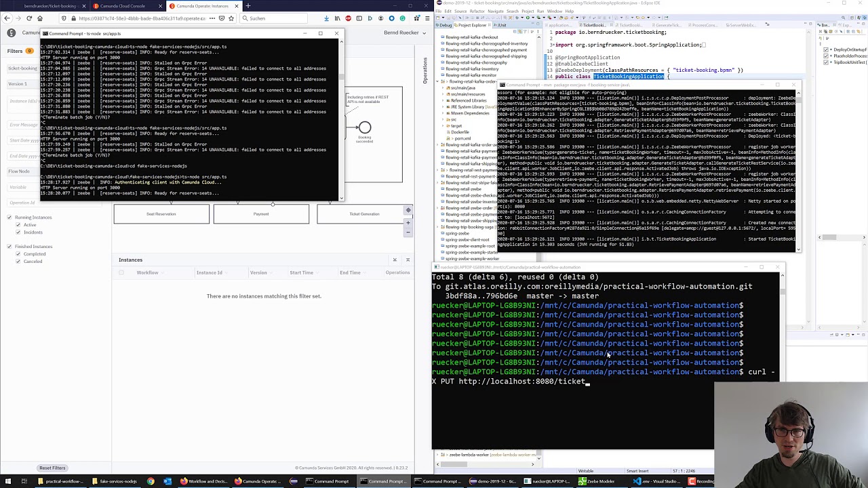Open Firefox downloads panel
Screen dimensions: 868x488
[x=326, y=18]
